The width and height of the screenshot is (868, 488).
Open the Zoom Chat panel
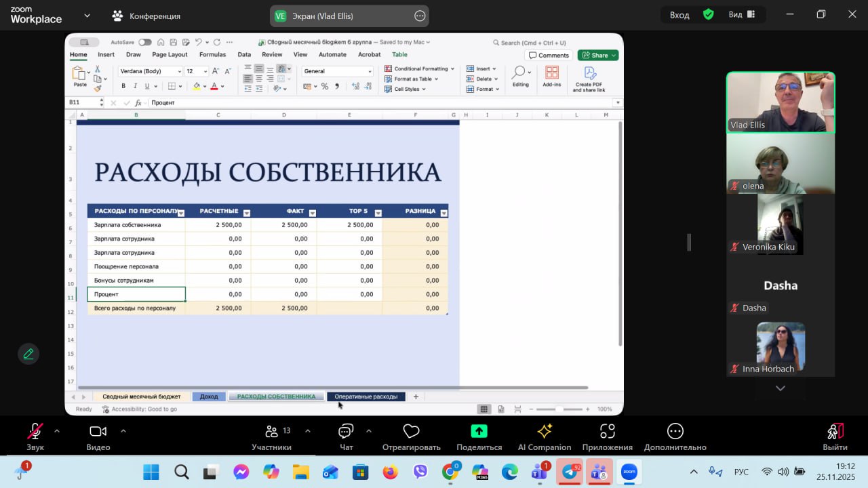346,432
